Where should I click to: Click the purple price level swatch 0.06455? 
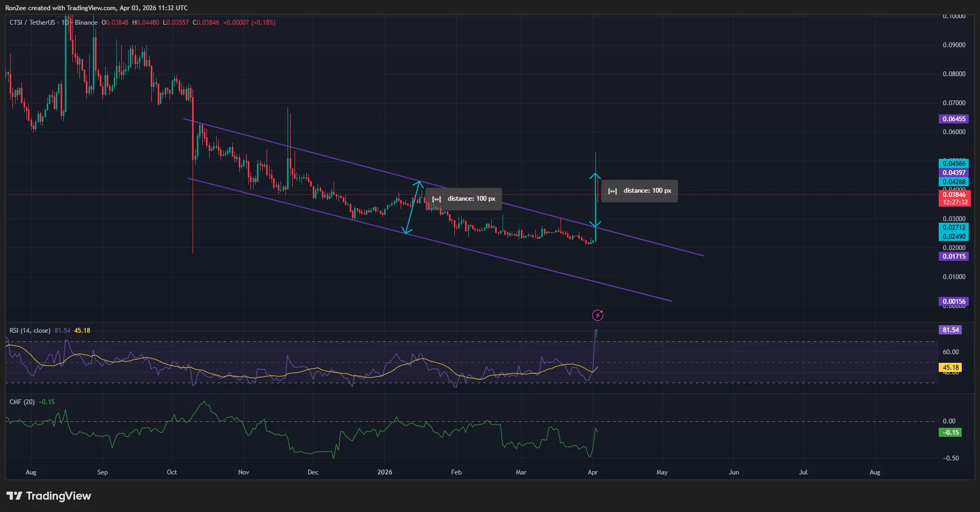[954, 119]
